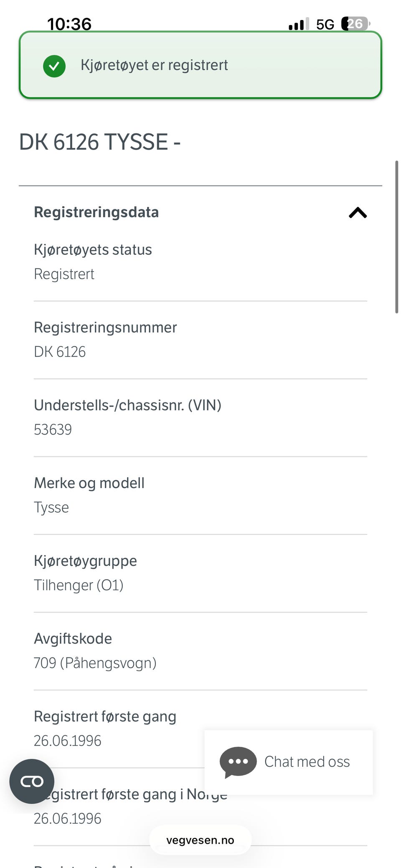Screen dimensions: 401x868
Task: Tap the DK 6126 TYSSE heading
Action: tap(100, 142)
